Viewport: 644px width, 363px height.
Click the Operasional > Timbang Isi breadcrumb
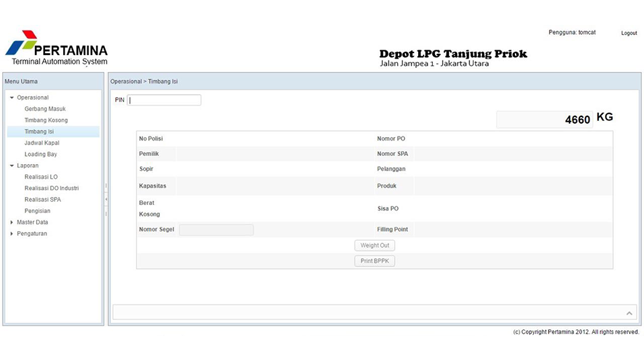tap(144, 82)
